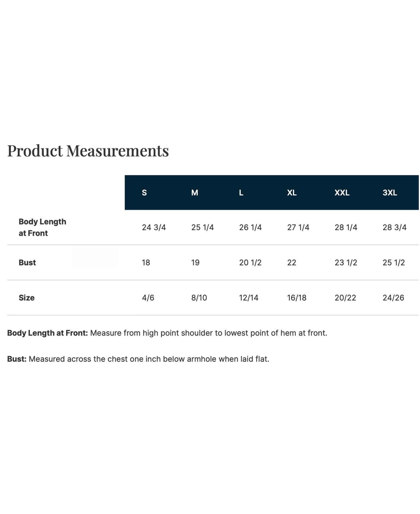Screen dimensions: 420x514
Task: Click the Body Length at Front row label
Action: coord(42,227)
